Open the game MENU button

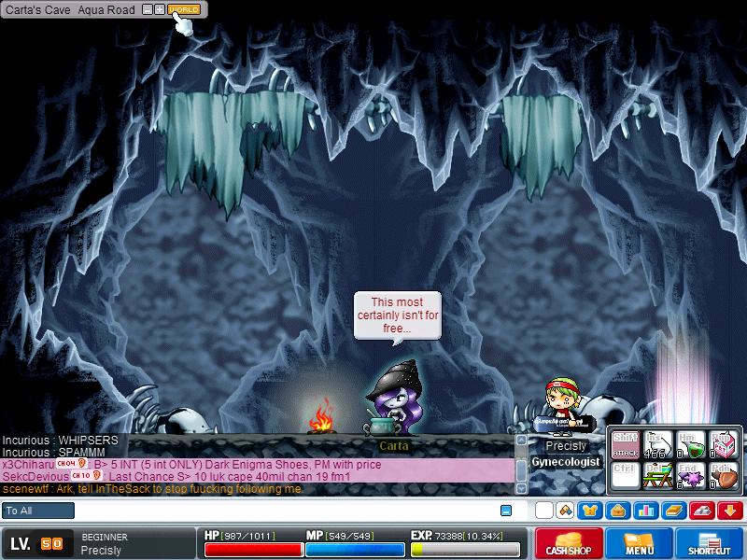[639, 543]
